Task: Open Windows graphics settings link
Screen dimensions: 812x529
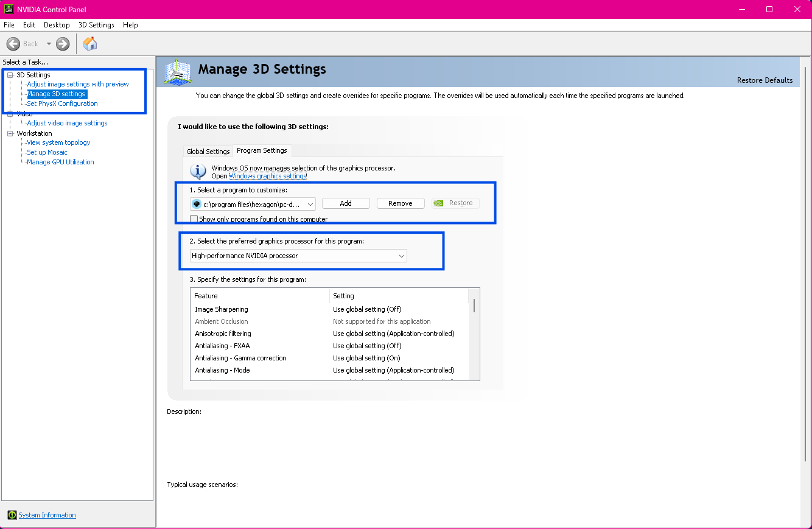Action: [x=268, y=176]
